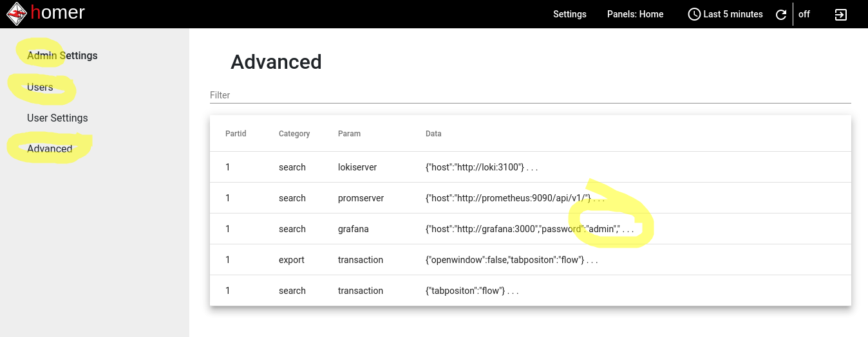Click the loki:3100 host data cell

click(481, 167)
